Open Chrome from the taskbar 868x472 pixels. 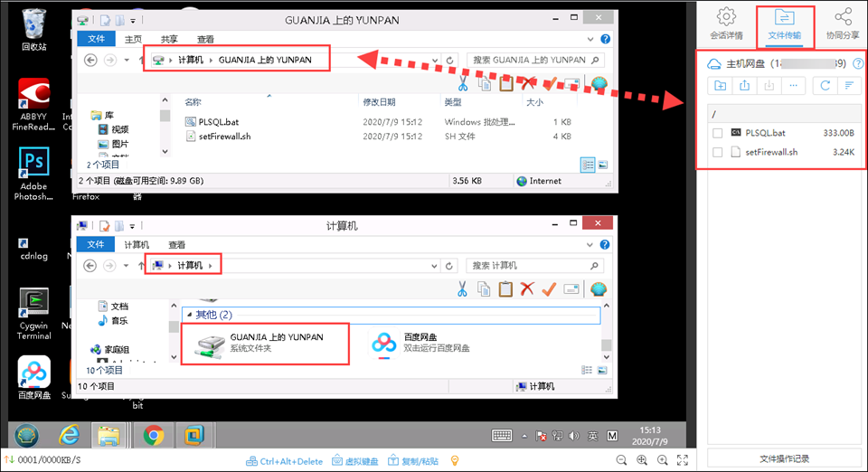[x=154, y=436]
